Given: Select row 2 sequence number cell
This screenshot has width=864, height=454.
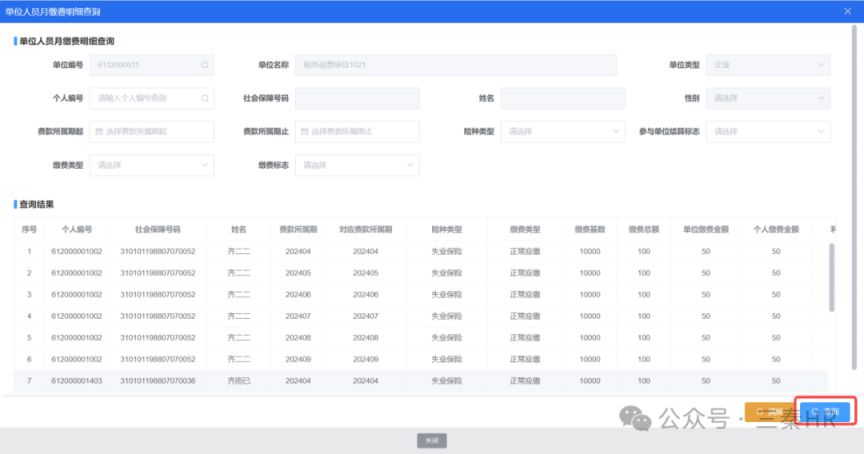Looking at the screenshot, I should (x=29, y=273).
